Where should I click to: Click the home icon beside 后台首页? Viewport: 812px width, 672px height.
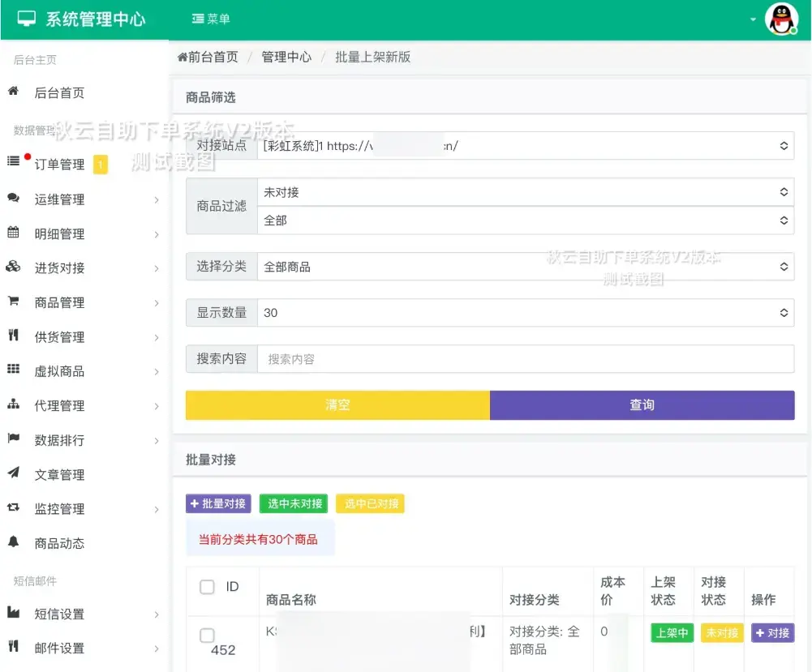[x=13, y=92]
